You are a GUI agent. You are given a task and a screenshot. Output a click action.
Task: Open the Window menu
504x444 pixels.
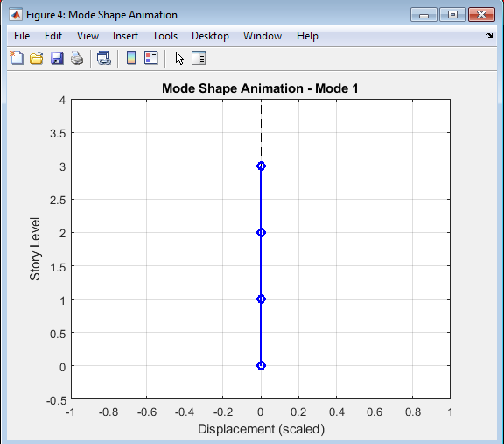click(262, 36)
